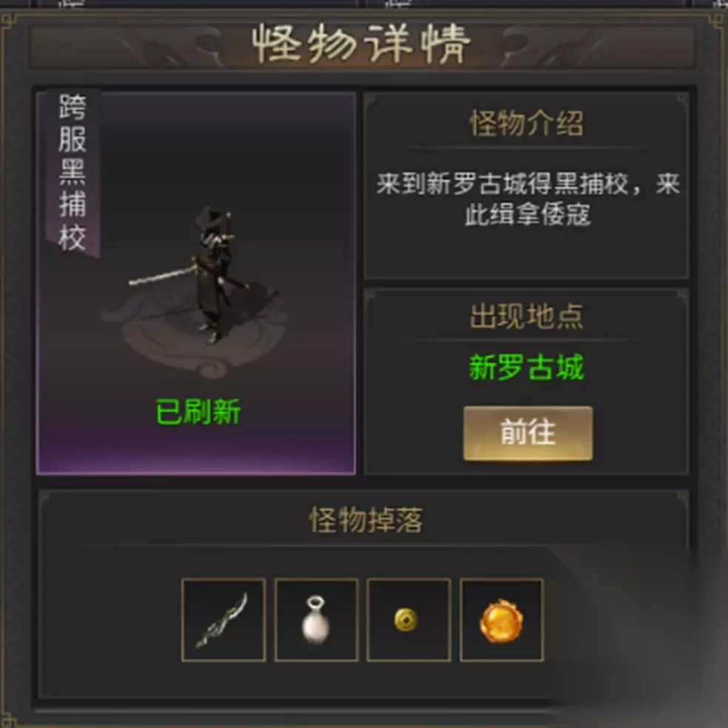Click the 前往 button
The width and height of the screenshot is (728, 728).
pyautogui.click(x=528, y=434)
